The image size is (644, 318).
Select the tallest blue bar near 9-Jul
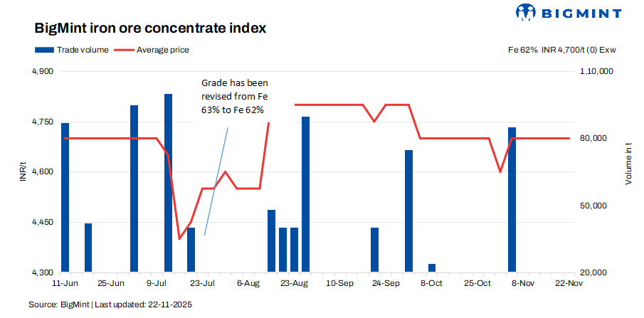tap(169, 183)
